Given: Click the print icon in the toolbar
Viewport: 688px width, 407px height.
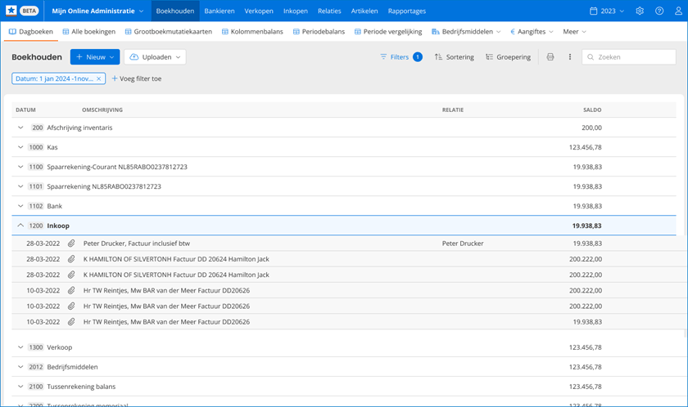Looking at the screenshot, I should pyautogui.click(x=550, y=57).
